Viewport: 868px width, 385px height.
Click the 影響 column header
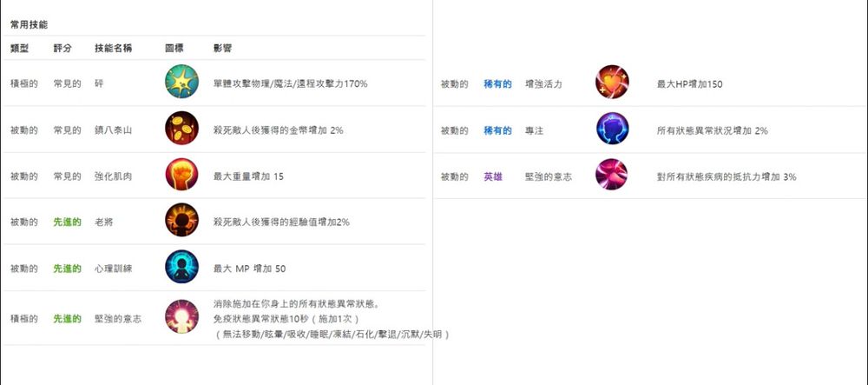222,48
